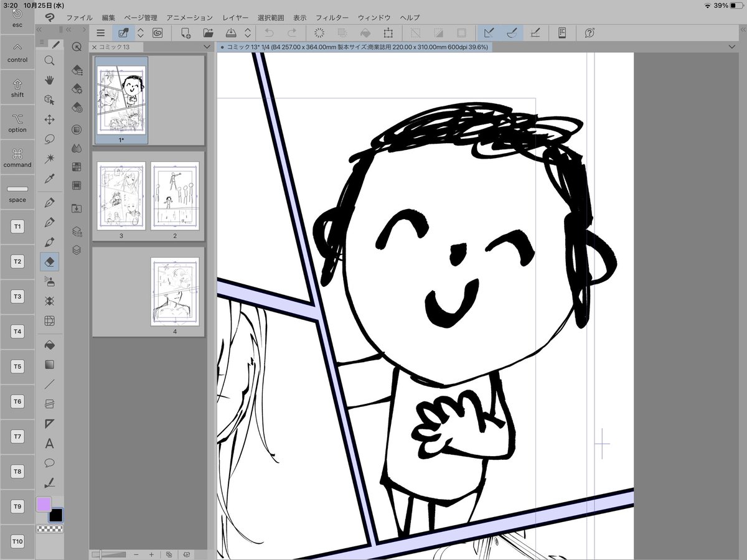Open the canvas tab list chevron
747x560 pixels.
click(732, 47)
